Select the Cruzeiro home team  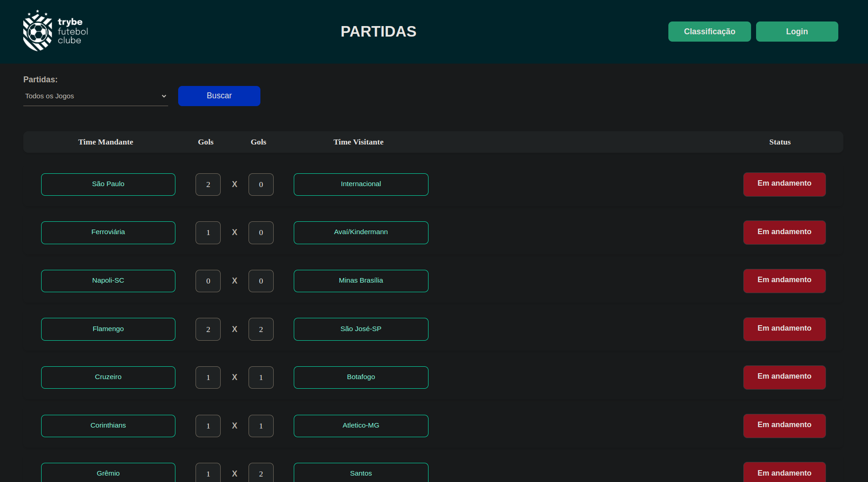108,377
